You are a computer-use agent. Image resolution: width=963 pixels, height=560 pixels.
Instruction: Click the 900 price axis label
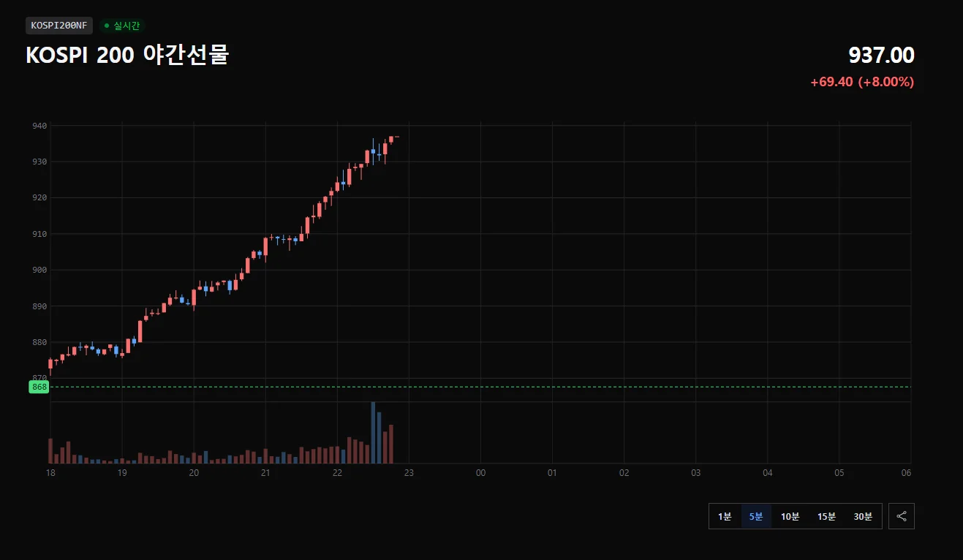pyautogui.click(x=39, y=270)
